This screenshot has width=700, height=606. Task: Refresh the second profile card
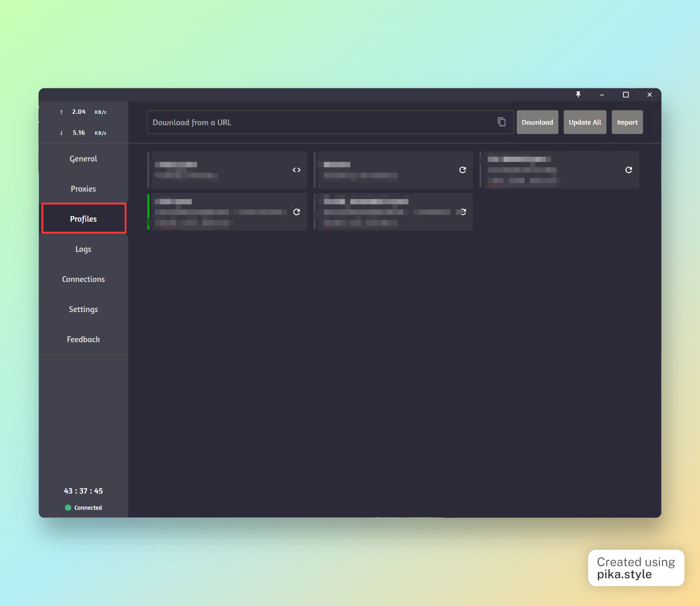[463, 170]
